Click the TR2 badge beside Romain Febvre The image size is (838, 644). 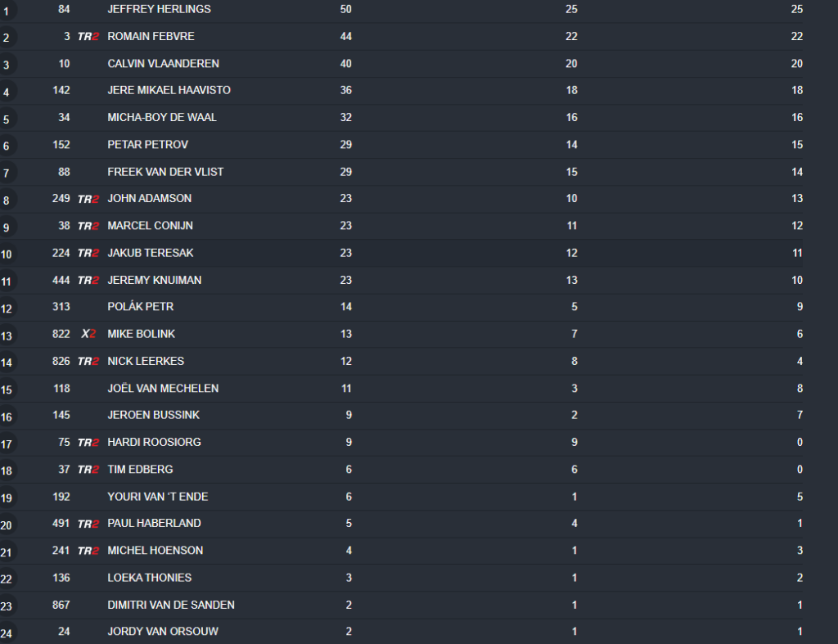(88, 37)
